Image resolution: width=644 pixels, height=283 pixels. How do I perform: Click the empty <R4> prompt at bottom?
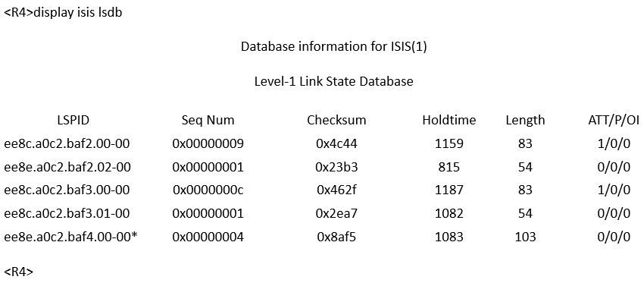[18, 272]
